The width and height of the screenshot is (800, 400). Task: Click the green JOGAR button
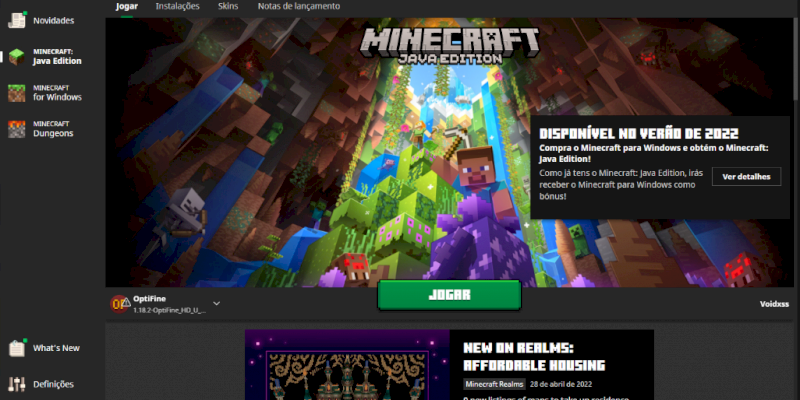click(449, 295)
